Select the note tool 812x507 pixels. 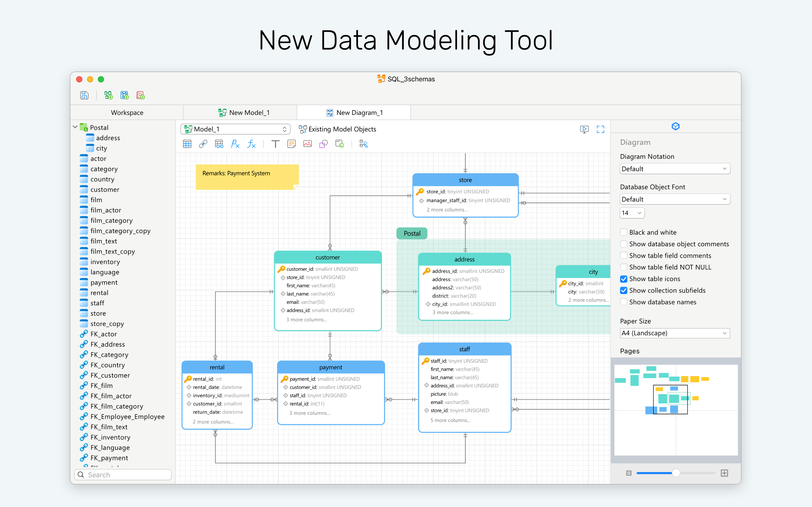pos(291,144)
